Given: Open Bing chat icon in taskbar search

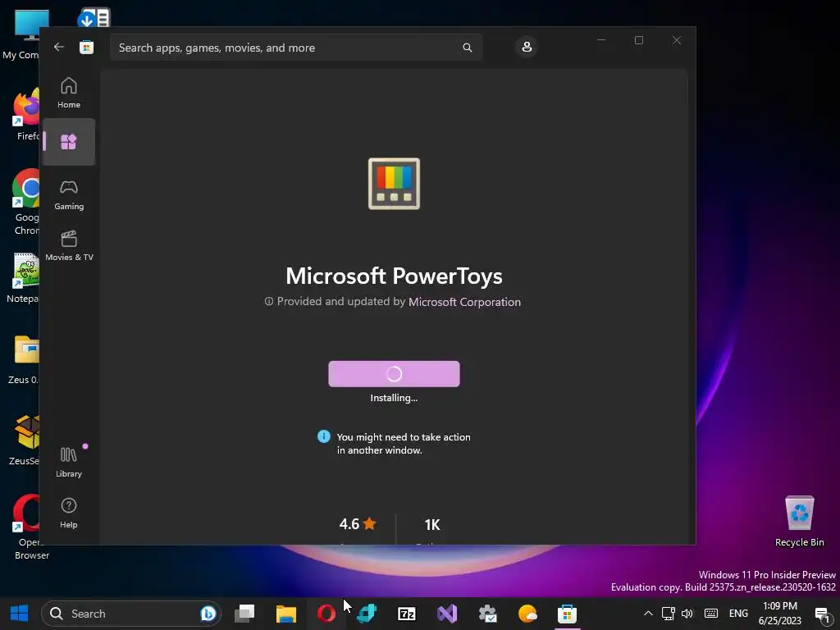Looking at the screenshot, I should [x=208, y=614].
